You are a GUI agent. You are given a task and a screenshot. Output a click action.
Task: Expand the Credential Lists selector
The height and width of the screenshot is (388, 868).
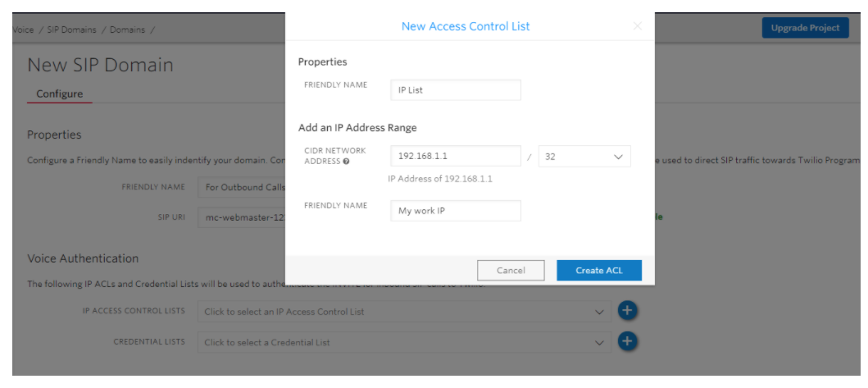click(404, 342)
